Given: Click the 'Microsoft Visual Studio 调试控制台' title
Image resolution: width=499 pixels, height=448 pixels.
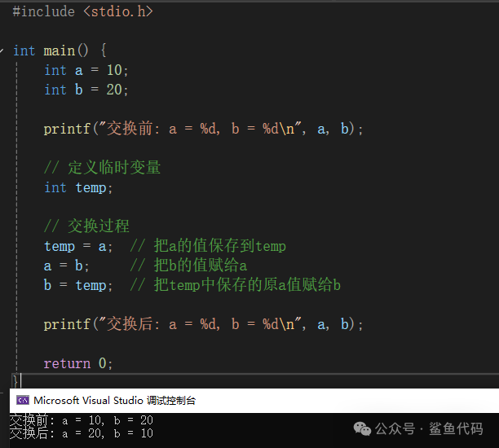Looking at the screenshot, I should click(115, 400).
